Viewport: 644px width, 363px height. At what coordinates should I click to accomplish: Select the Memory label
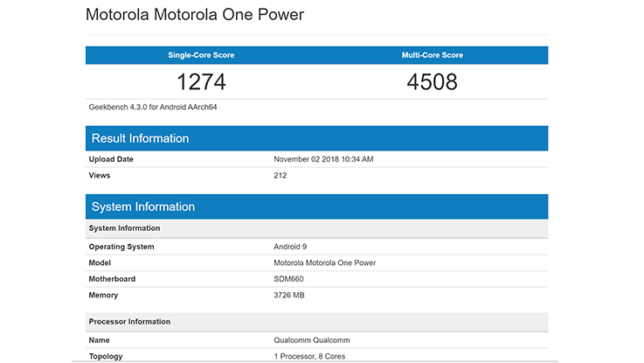point(103,295)
